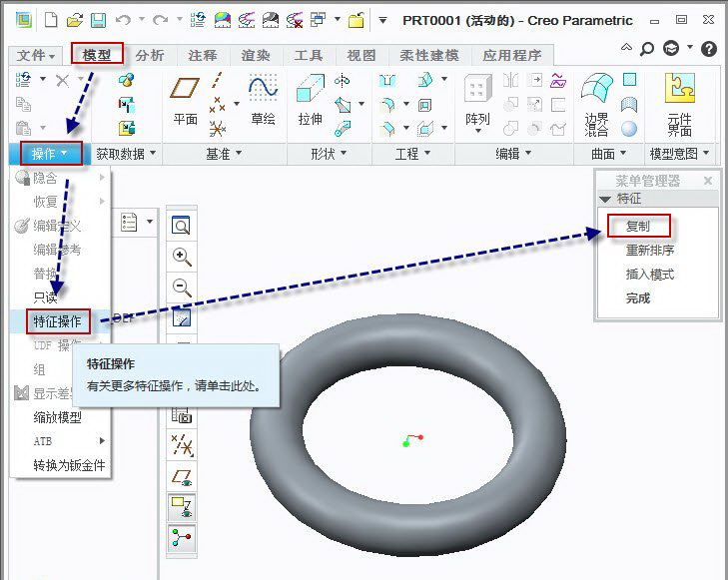Click the Refit view icon

181,226
